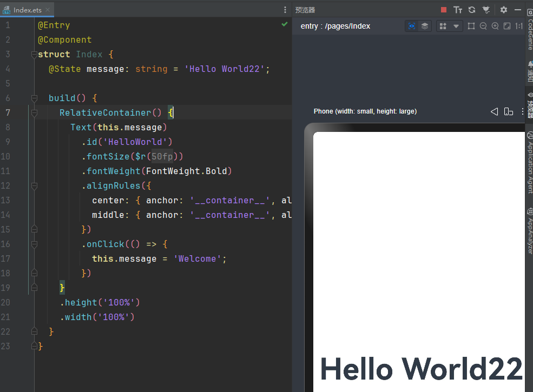Click the fold end marker on line 22
Screen dimensions: 533x392
[34, 331]
